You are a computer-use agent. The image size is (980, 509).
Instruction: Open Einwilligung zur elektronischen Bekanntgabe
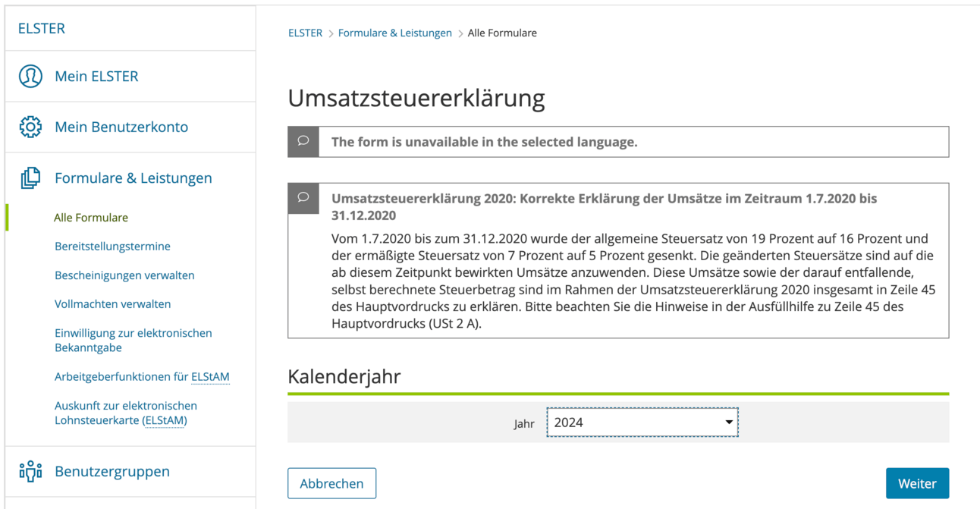tap(133, 341)
